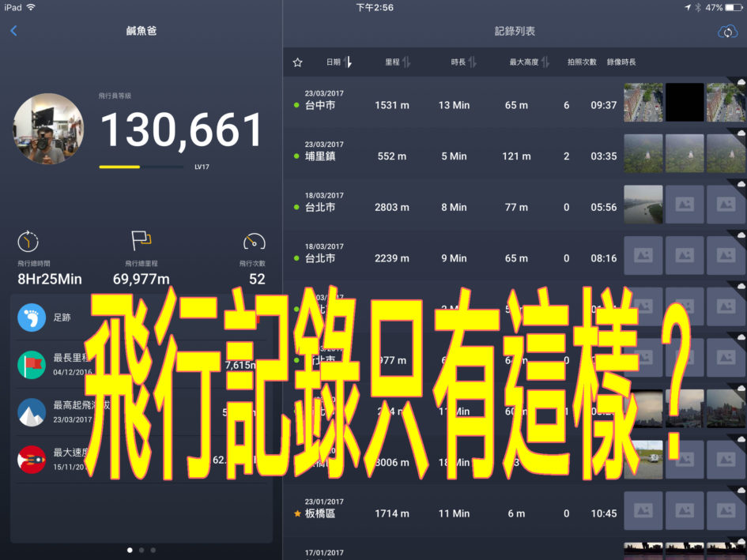
Task: Click the green status dot beside 埔里鎮
Action: (x=296, y=156)
